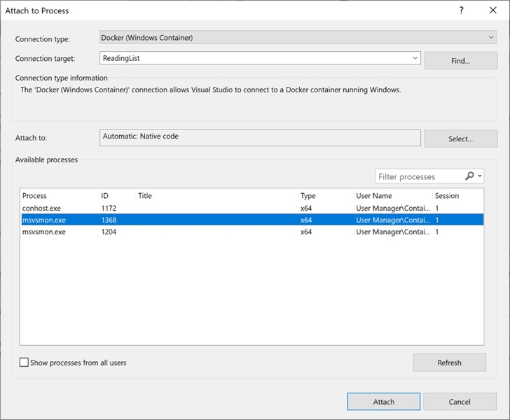
Task: Enable Show processes from all users
Action: pos(25,363)
